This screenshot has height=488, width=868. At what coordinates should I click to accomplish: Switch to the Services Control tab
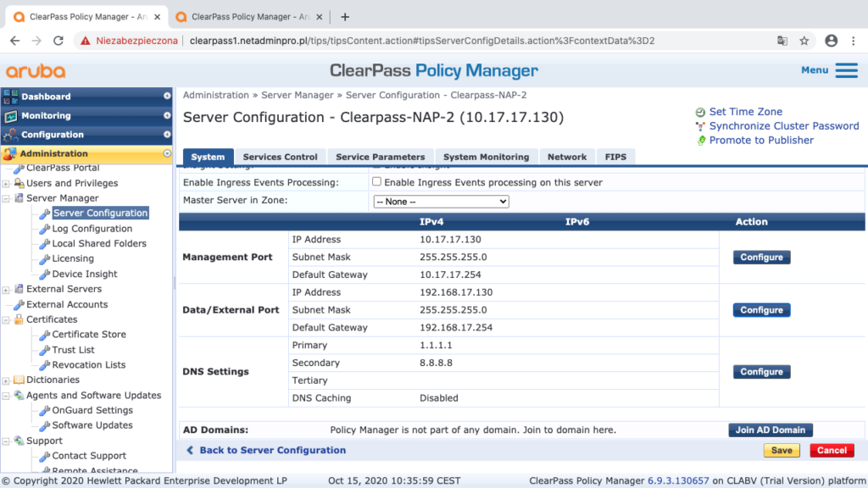click(280, 157)
